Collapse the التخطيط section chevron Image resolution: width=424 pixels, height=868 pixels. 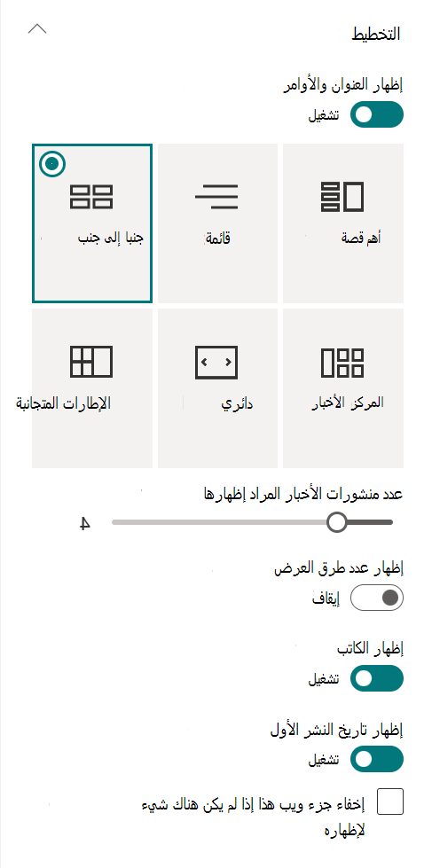click(x=37, y=28)
